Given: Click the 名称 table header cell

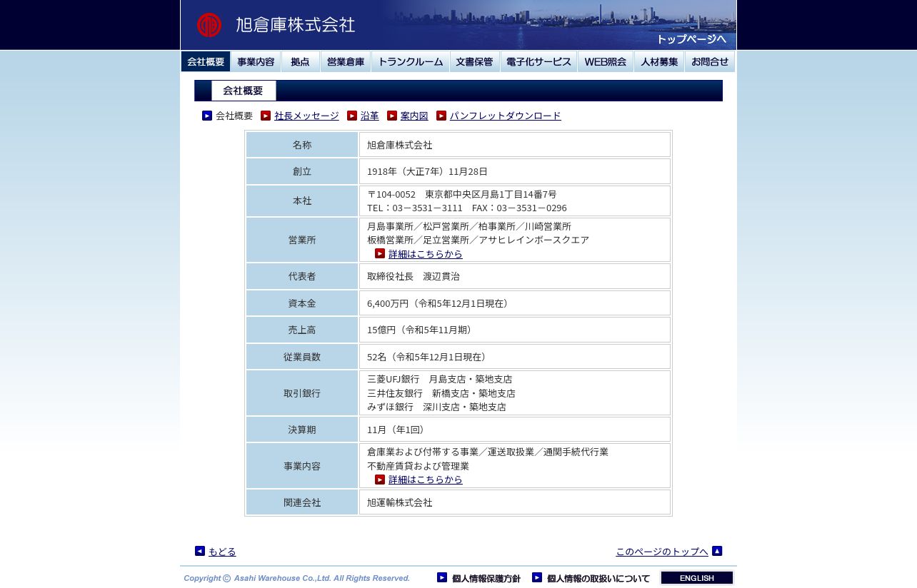Looking at the screenshot, I should (x=302, y=145).
